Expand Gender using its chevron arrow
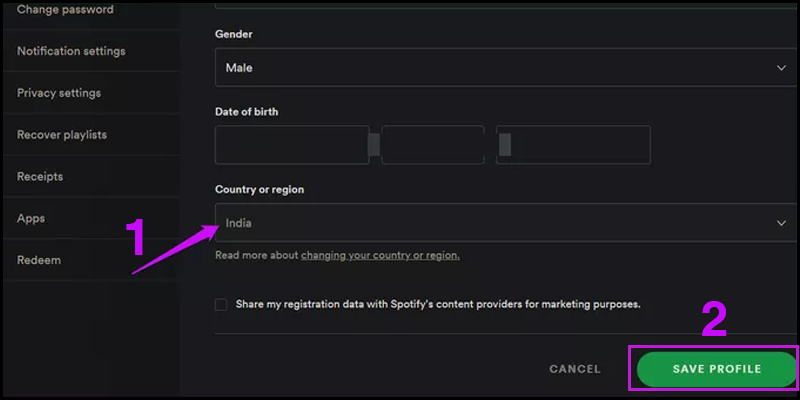Screen dimensions: 800x400 [x=782, y=68]
